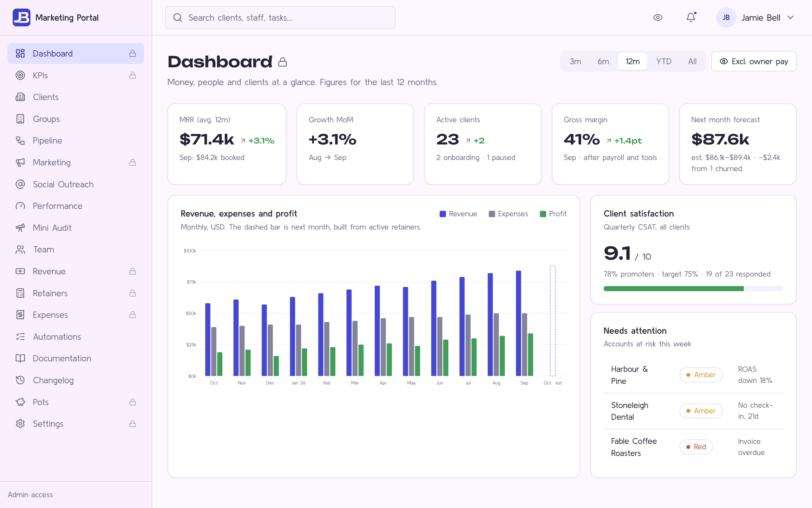The height and width of the screenshot is (508, 812).
Task: Open Social Outreach at-sign icon
Action: pos(21,184)
